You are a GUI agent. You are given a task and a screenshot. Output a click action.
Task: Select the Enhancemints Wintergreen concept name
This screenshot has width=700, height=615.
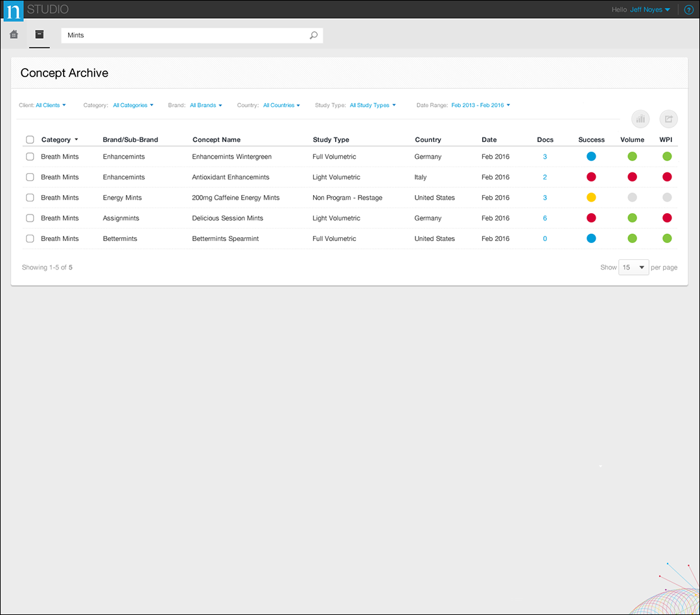(231, 157)
